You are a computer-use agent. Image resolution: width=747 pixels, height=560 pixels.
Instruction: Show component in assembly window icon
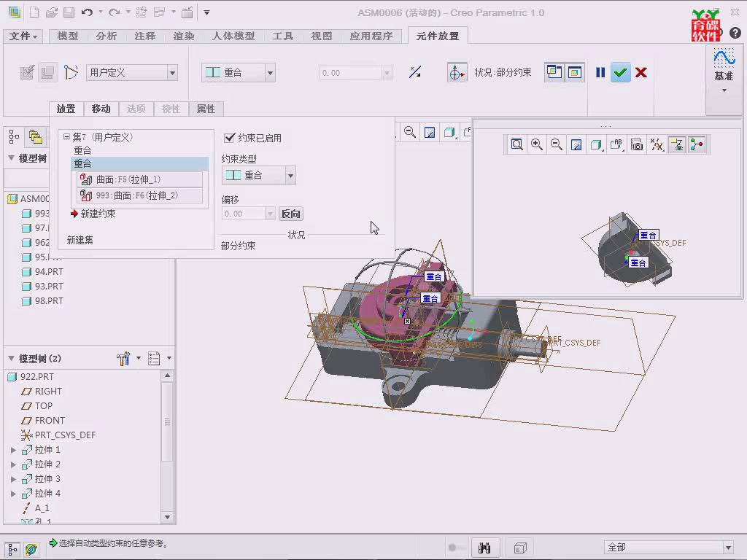[575, 72]
